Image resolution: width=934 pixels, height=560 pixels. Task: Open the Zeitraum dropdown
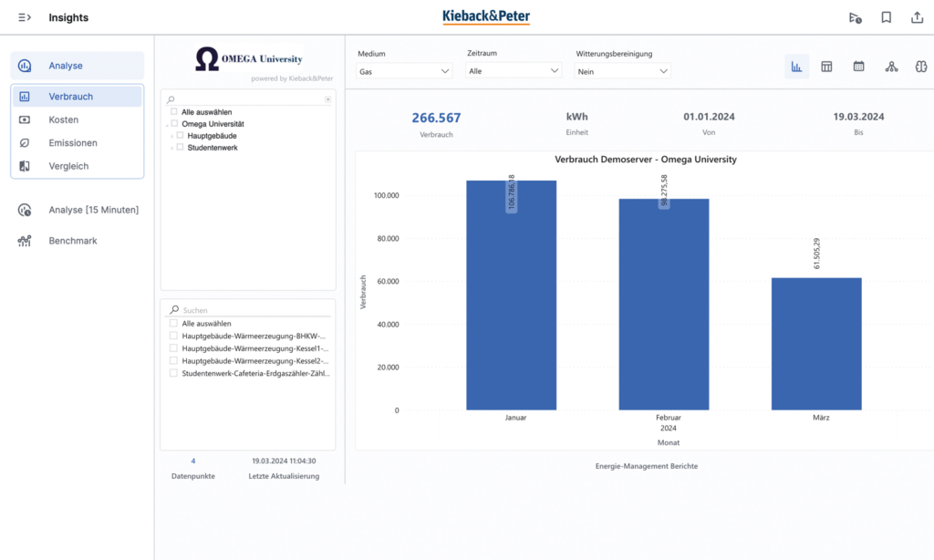point(513,71)
